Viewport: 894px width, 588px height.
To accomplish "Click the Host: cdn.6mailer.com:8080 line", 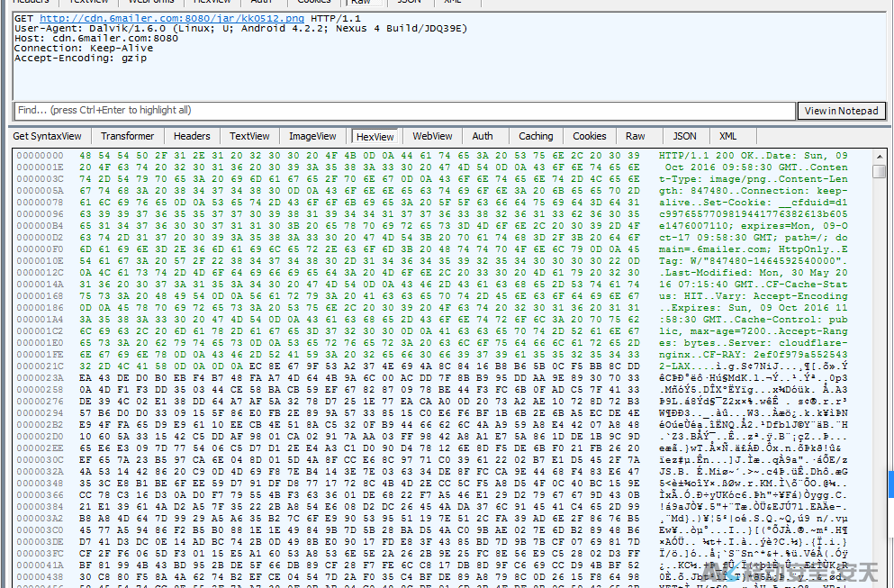I will (x=96, y=38).
